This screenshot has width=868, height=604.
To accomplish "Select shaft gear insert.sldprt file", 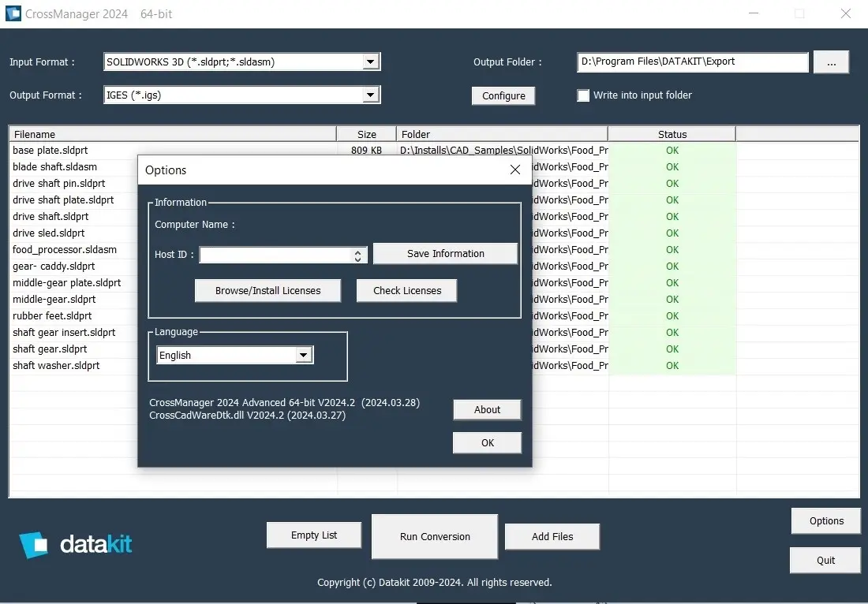I will 64,333.
